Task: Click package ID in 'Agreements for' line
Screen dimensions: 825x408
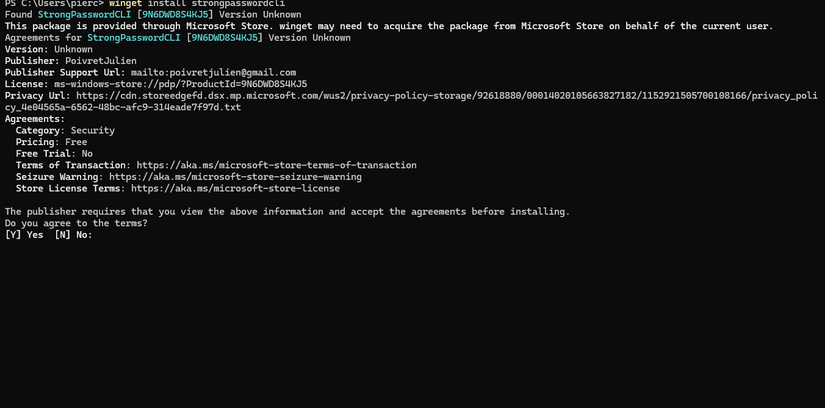Action: point(222,38)
